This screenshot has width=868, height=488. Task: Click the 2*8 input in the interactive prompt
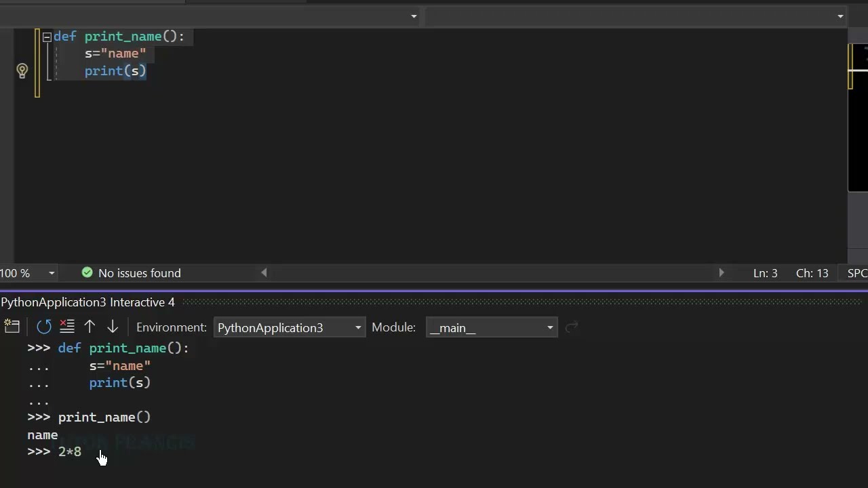[70, 451]
